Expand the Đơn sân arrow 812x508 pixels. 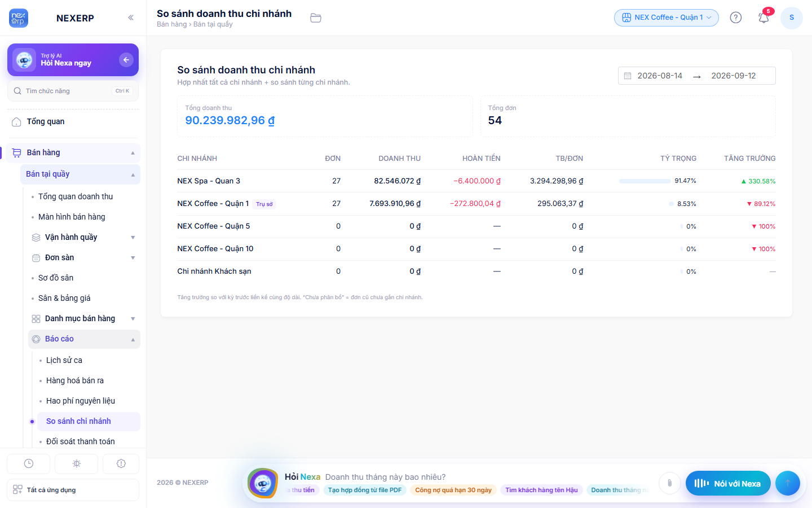[x=133, y=258]
